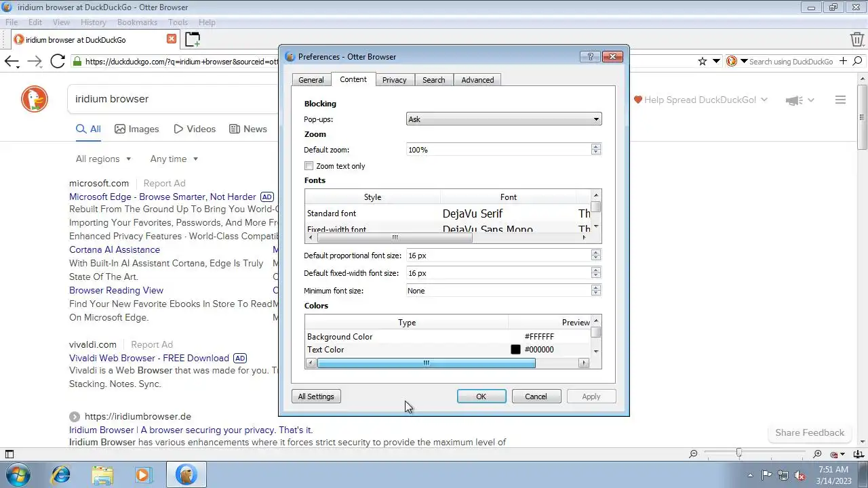Click the zoom out magnifier in the status bar

693,454
